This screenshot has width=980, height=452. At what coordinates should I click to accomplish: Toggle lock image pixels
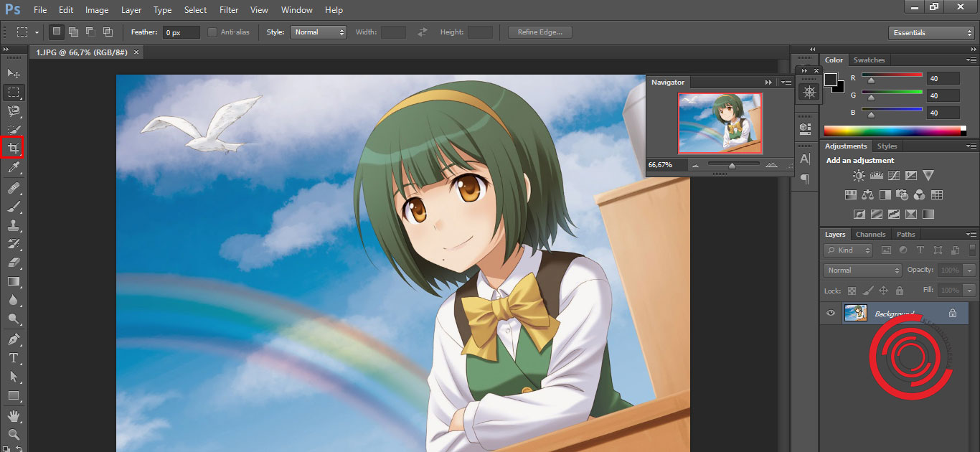(x=867, y=291)
